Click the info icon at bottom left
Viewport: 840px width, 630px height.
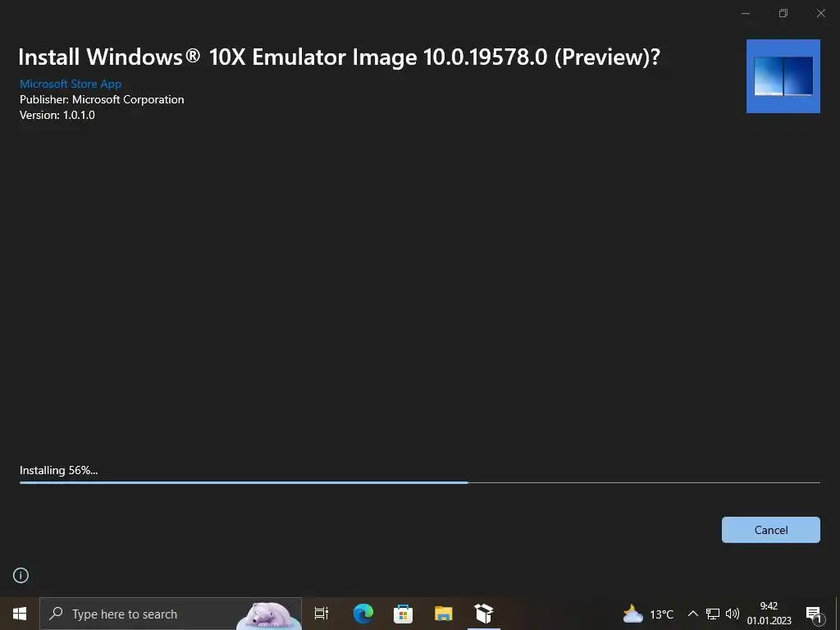pos(21,575)
